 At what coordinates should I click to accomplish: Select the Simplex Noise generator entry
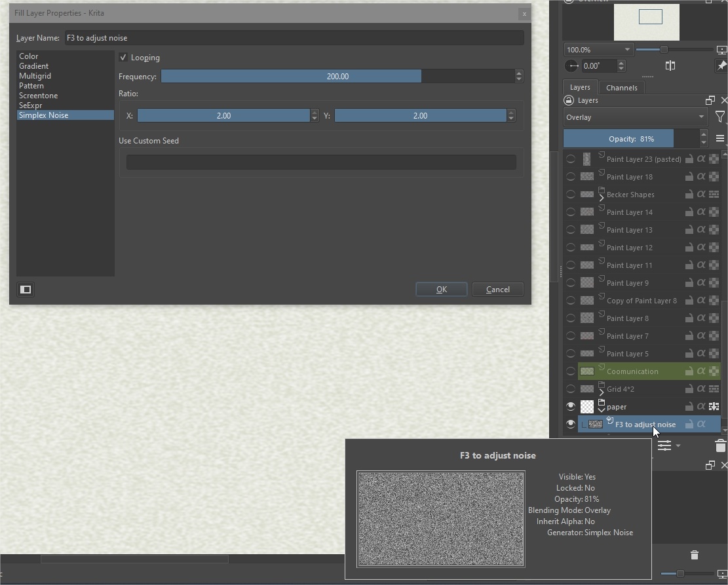pyautogui.click(x=66, y=115)
